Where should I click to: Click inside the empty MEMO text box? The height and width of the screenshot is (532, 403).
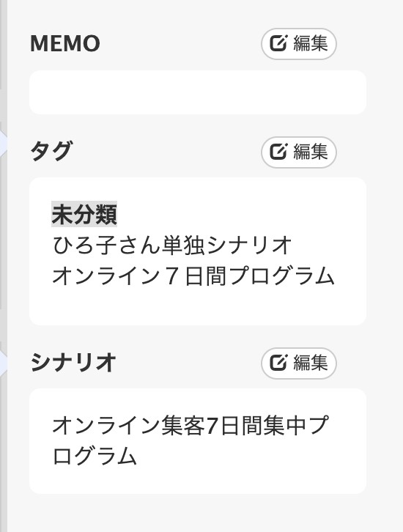click(x=198, y=92)
